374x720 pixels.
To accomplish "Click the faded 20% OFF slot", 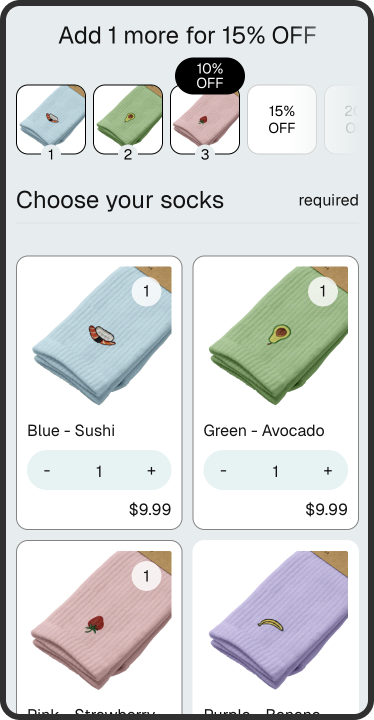I will pyautogui.click(x=342, y=119).
